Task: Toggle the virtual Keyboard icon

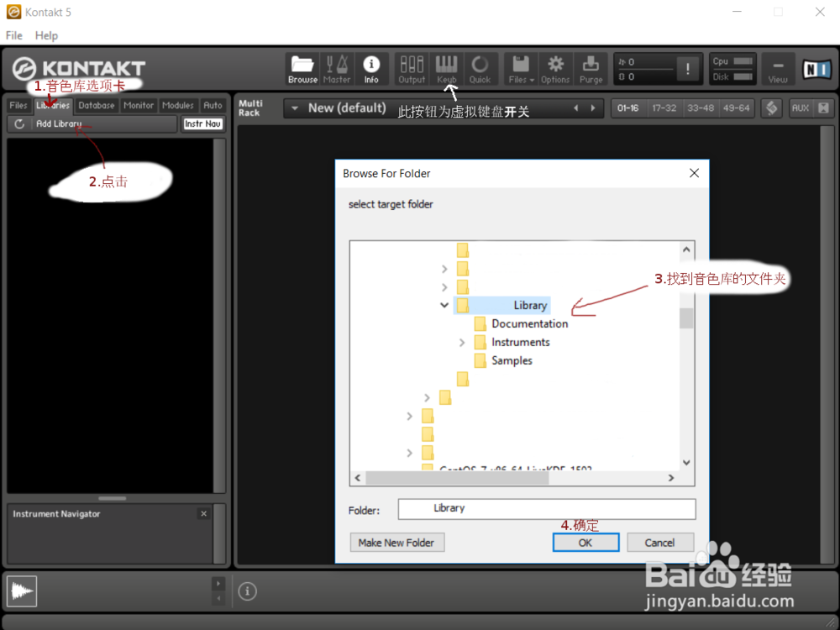Action: click(x=446, y=69)
